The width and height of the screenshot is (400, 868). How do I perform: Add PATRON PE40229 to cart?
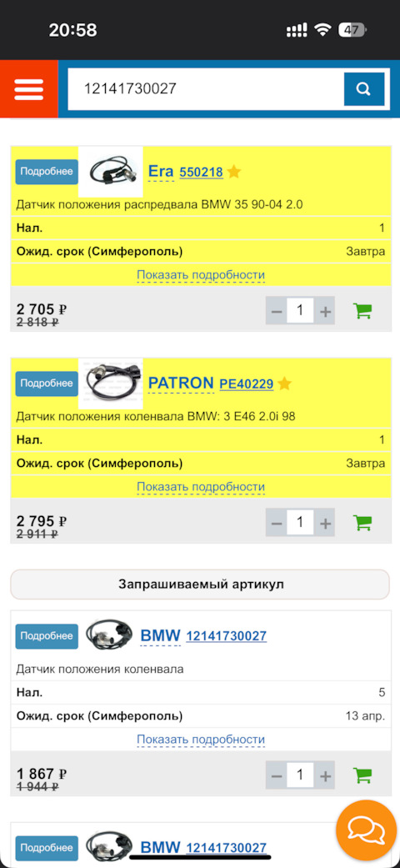pyautogui.click(x=362, y=522)
